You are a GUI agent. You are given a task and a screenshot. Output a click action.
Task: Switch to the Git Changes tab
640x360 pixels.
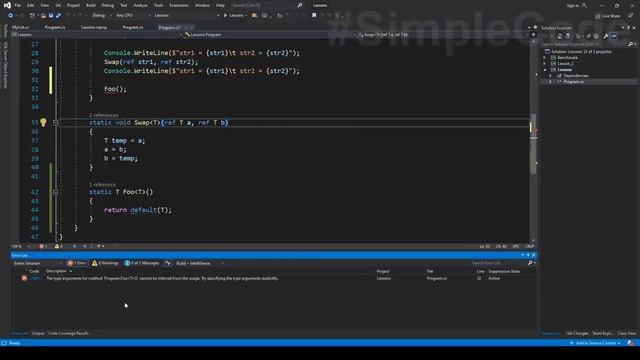coord(577,333)
